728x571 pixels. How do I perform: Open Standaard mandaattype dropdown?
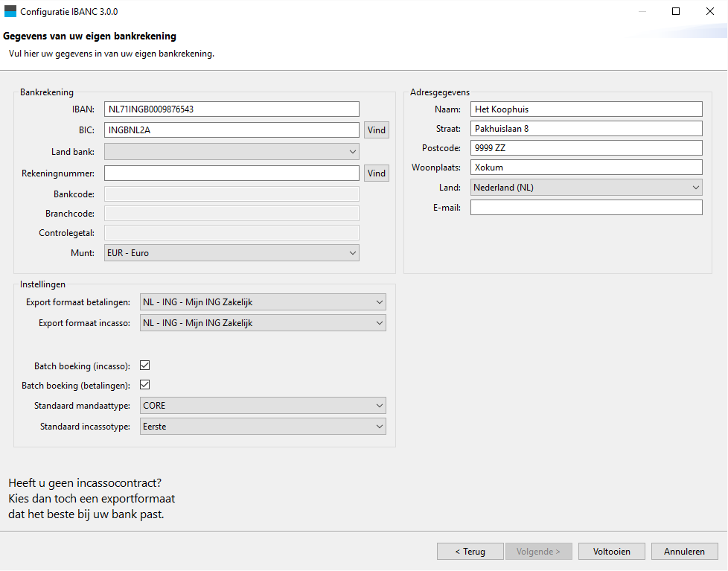coord(263,406)
